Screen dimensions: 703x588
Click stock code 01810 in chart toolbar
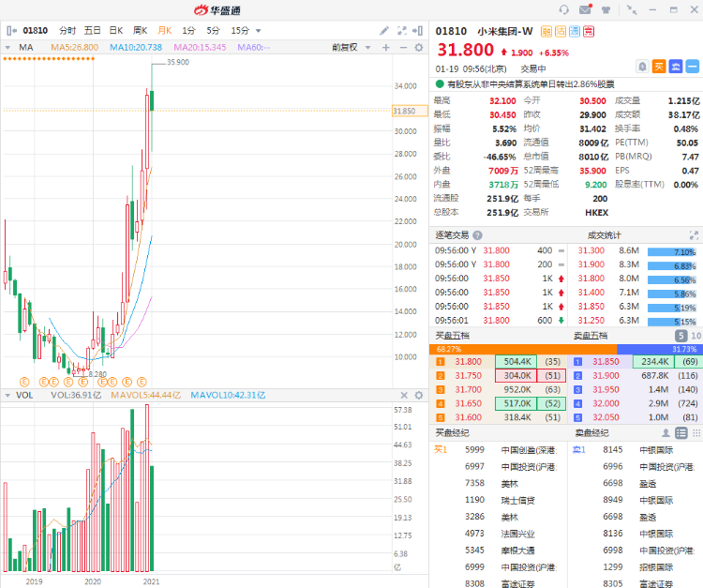click(x=36, y=31)
